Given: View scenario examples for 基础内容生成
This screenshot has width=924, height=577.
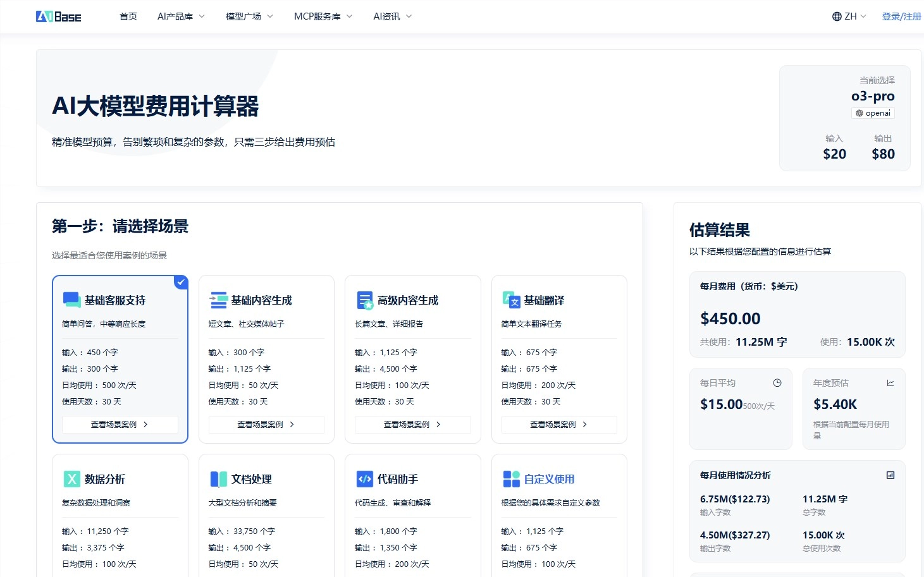Looking at the screenshot, I should 266,425.
